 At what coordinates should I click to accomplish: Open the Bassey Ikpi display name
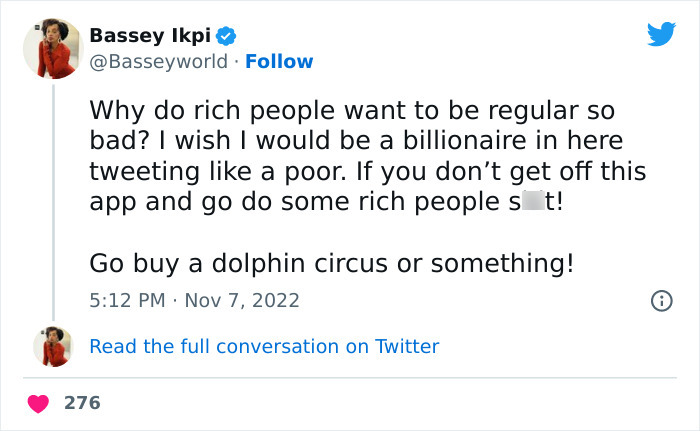pos(149,36)
